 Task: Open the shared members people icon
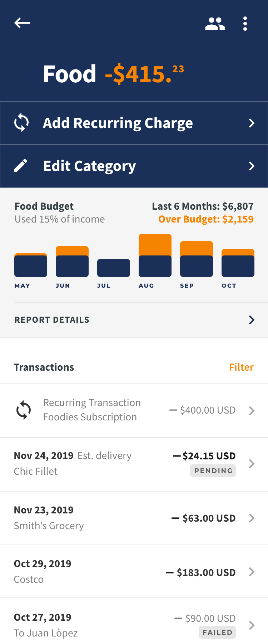point(215,24)
